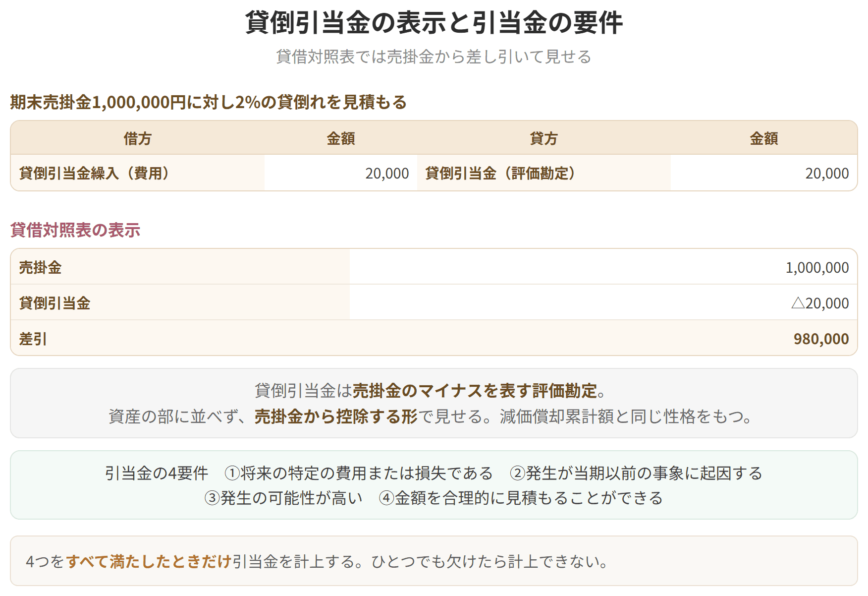Click the 借方 column header
This screenshot has height=596, width=868.
(137, 138)
